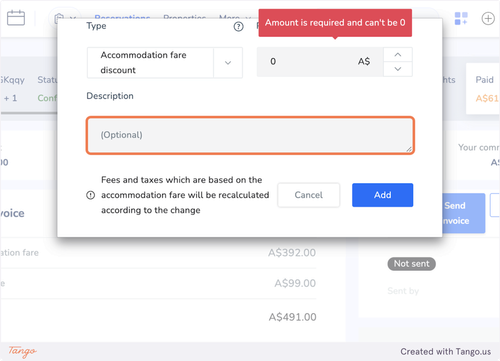The image size is (500, 361).
Task: Click the Send invoice button behind the dialog
Action: pos(463,213)
